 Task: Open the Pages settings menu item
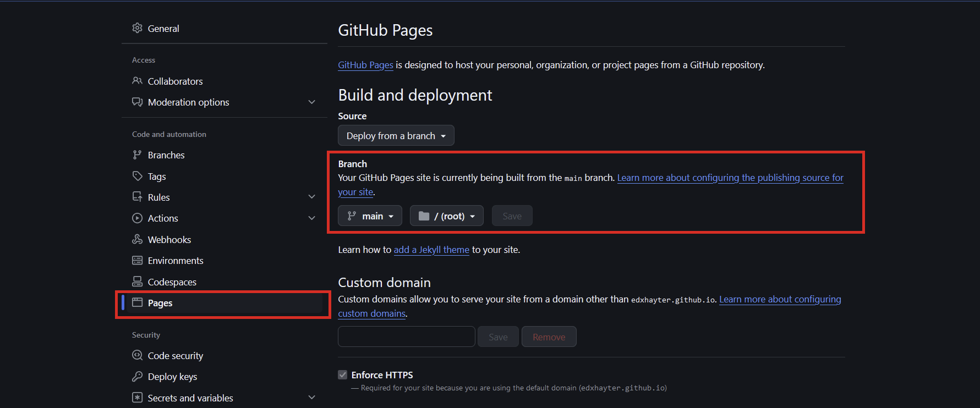[160, 303]
